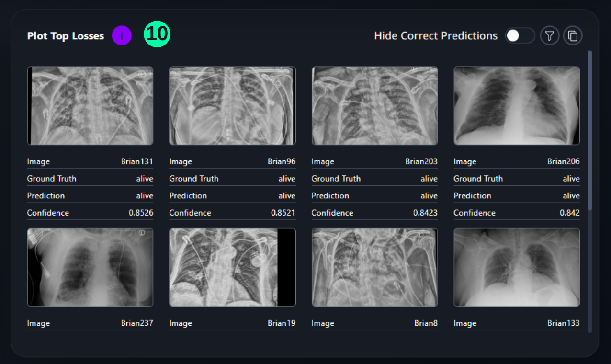Click the copy icon button
Screen dimensions: 611x364
pos(573,36)
